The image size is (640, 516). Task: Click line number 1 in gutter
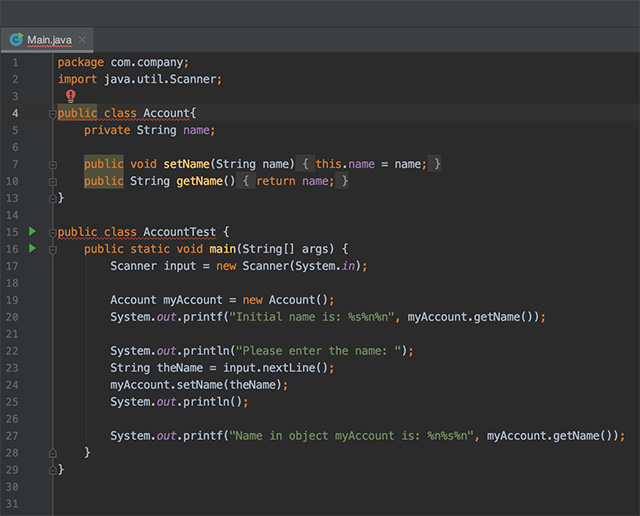pos(15,62)
